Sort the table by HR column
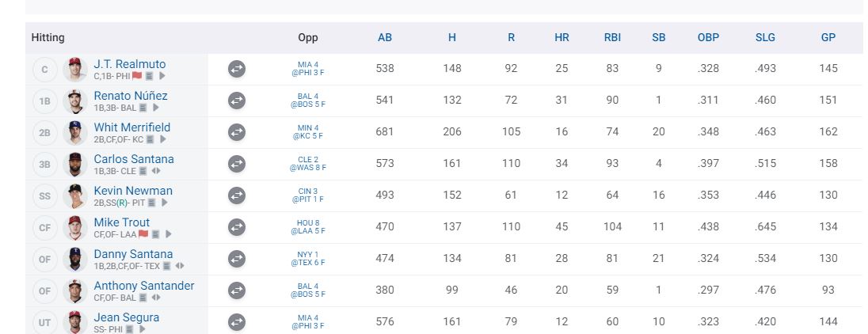The width and height of the screenshot is (868, 334). click(x=562, y=37)
